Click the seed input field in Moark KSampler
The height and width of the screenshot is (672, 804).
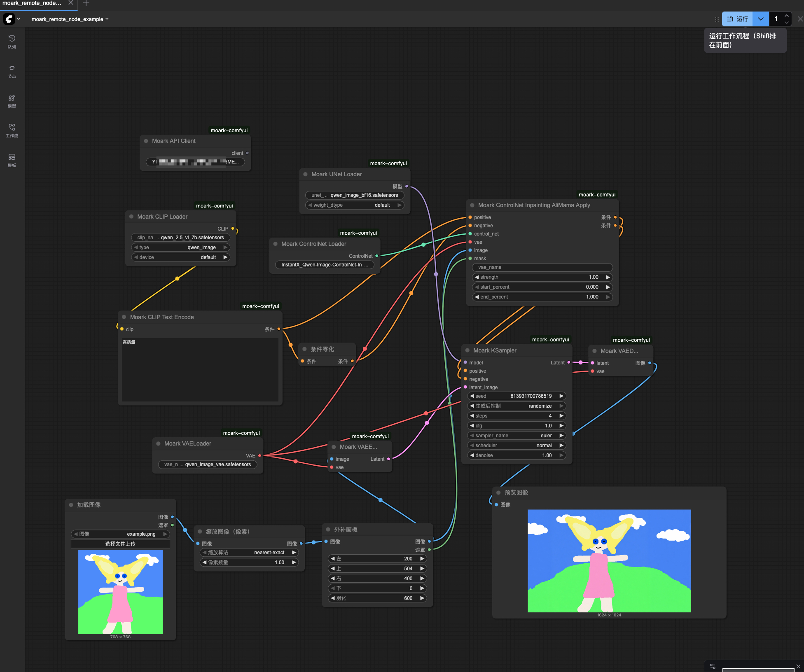pos(515,396)
